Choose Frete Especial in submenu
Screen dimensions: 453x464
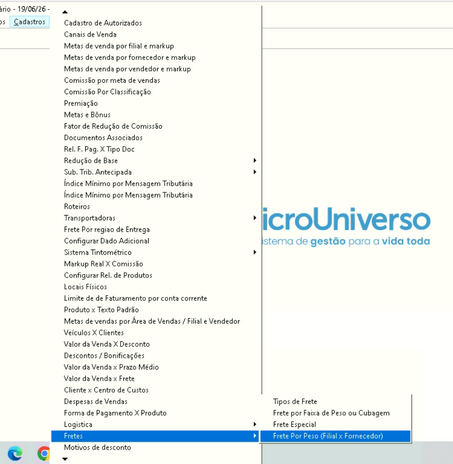click(335, 424)
